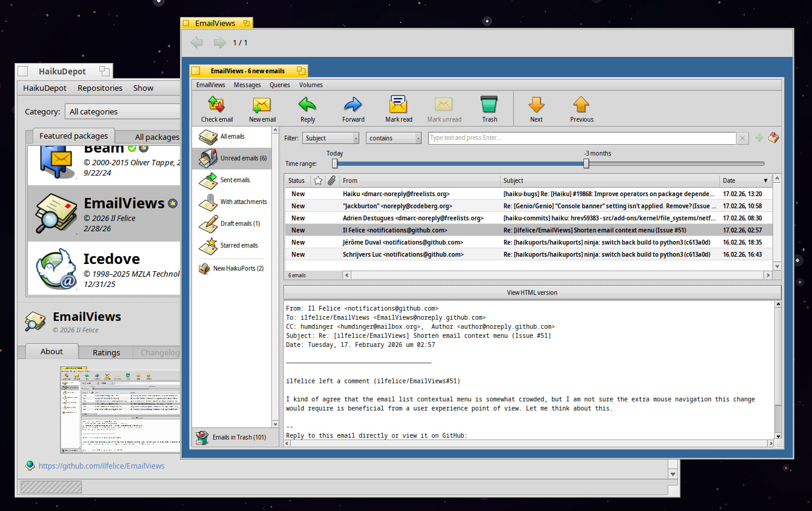
Task: Click the -3 months time range slider handle
Action: [x=586, y=163]
